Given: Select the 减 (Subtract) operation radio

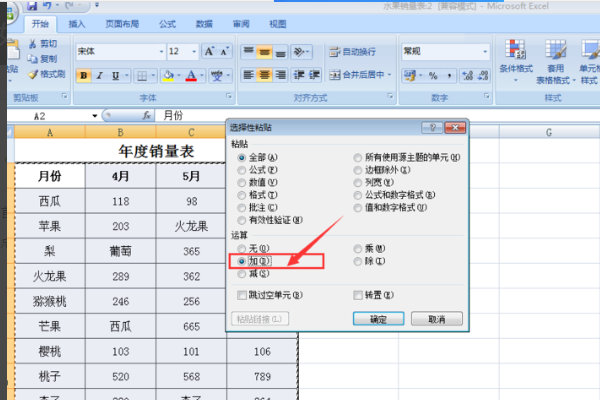Looking at the screenshot, I should click(x=241, y=274).
